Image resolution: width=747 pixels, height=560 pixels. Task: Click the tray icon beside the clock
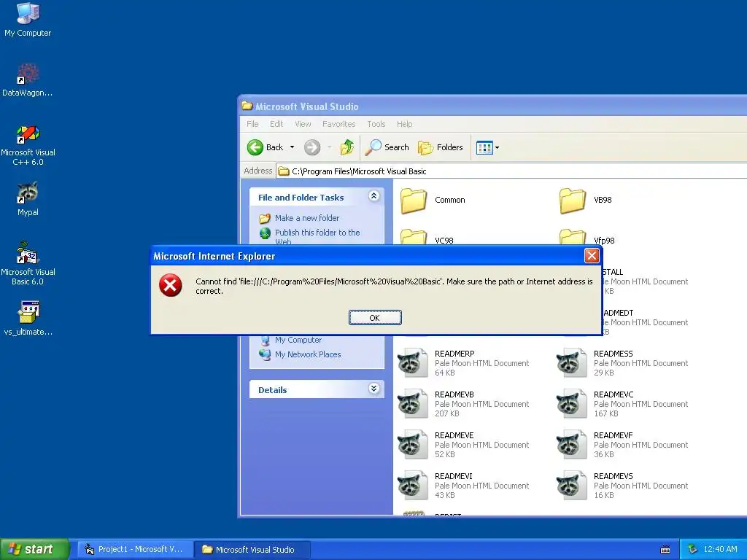pos(693,550)
